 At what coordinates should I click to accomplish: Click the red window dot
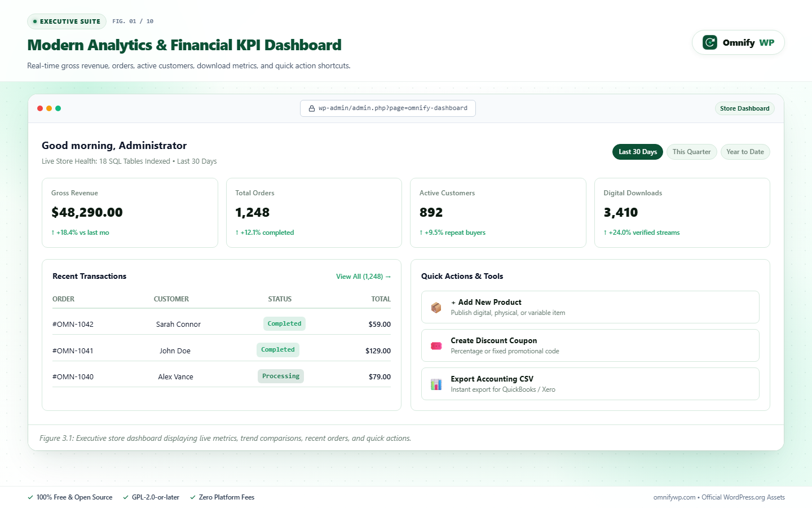40,108
